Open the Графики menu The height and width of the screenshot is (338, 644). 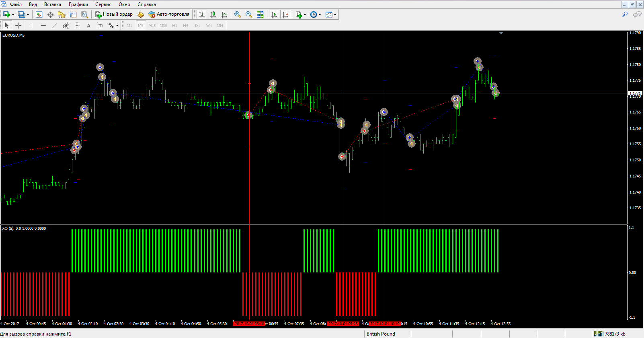pos(78,4)
